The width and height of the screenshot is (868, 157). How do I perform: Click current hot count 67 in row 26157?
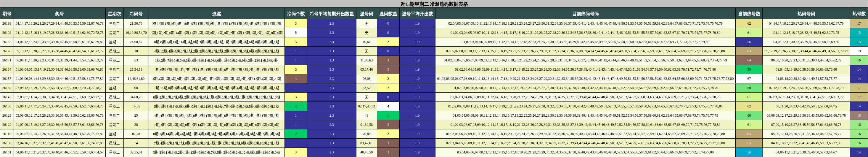[x=749, y=79]
